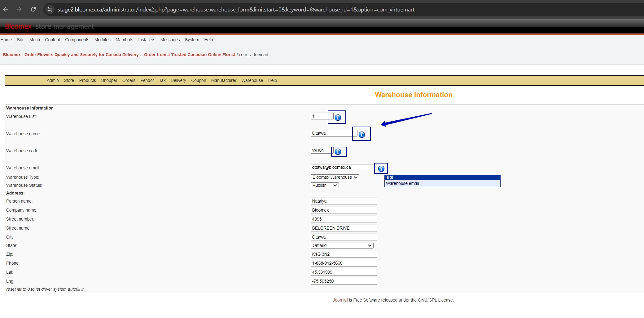
Task: Focus the Warehouse name field
Action: click(334, 133)
